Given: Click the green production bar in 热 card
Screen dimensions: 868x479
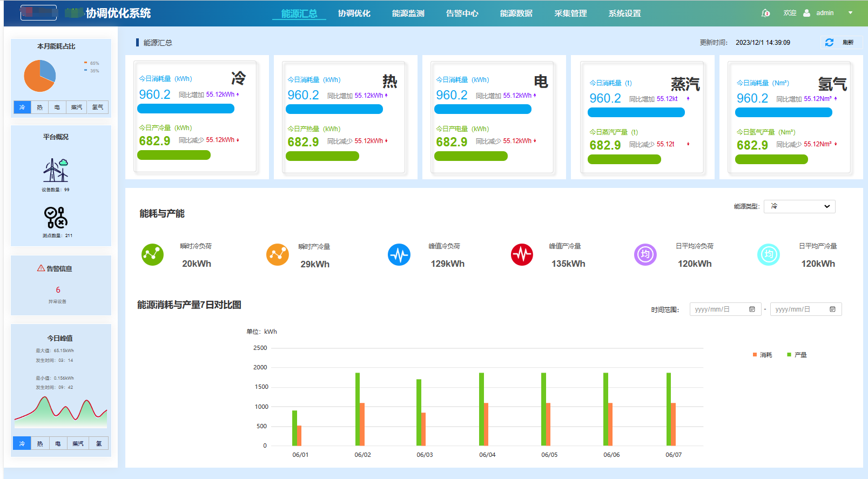Looking at the screenshot, I should pos(322,156).
